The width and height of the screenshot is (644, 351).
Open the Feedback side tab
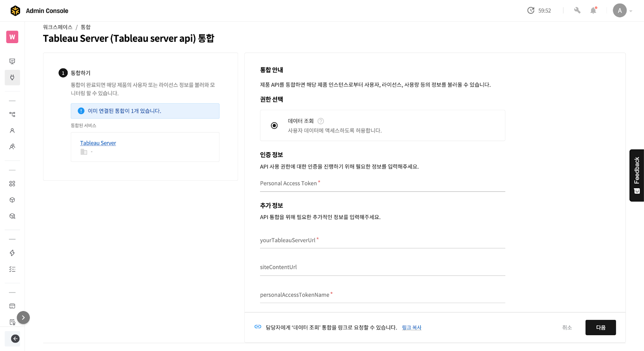pos(637,175)
